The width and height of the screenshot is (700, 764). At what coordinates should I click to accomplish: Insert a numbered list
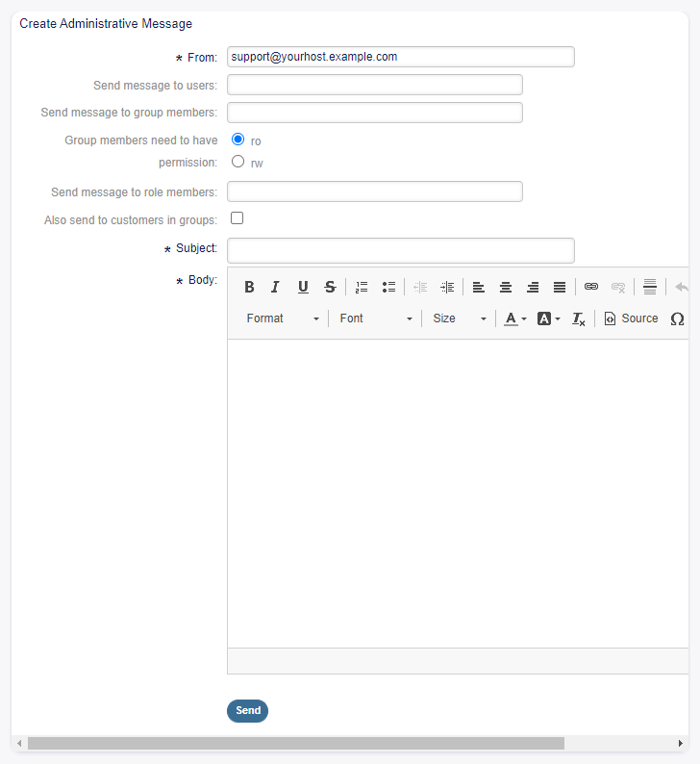(362, 287)
